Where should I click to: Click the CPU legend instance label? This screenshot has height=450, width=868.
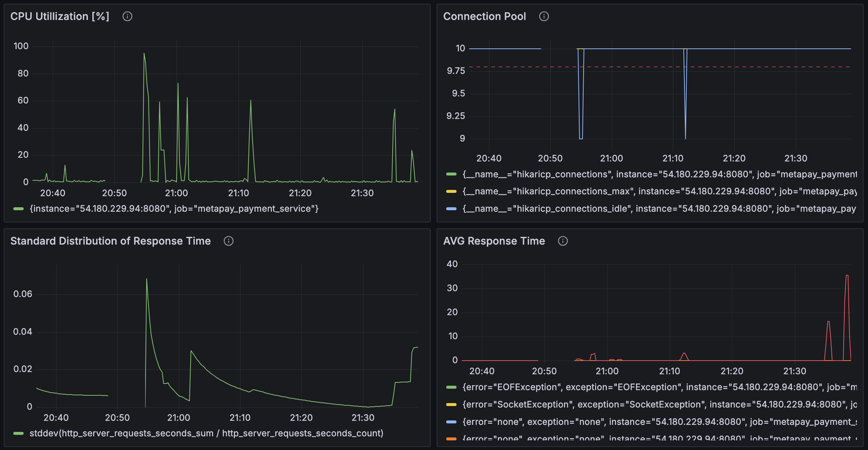(174, 209)
